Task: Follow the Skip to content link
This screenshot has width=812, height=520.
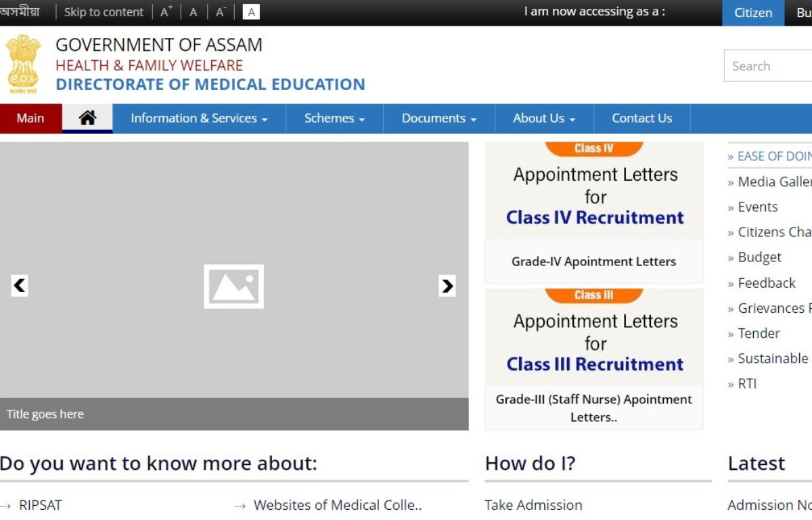Action: (x=104, y=12)
